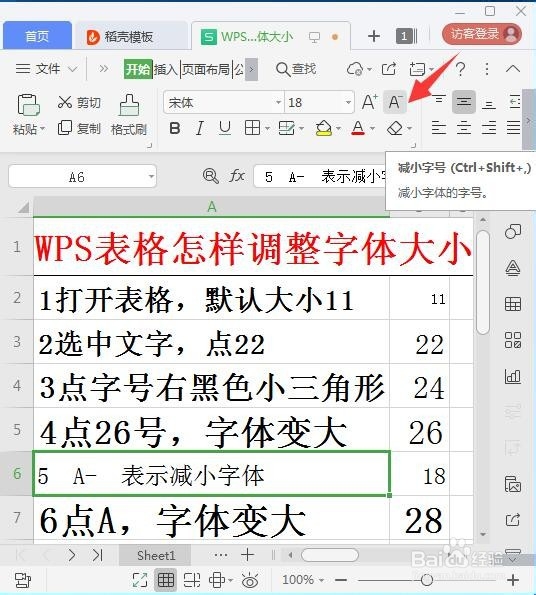Adjust the zoom slider handle
Image resolution: width=536 pixels, height=595 pixels.
[x=427, y=579]
